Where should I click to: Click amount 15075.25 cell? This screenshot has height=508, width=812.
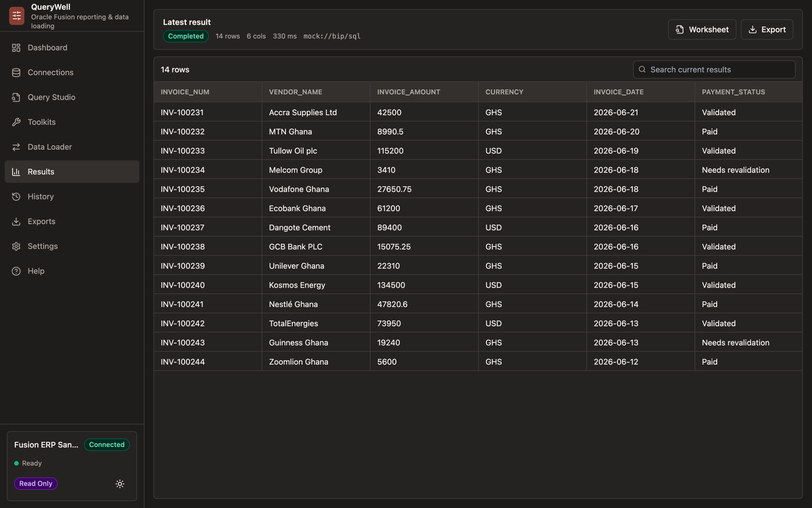424,247
